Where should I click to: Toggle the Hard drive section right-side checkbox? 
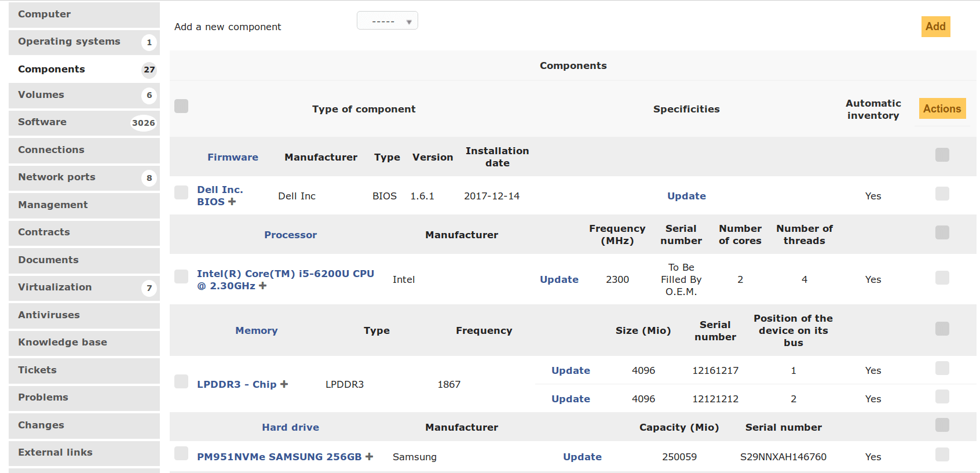click(942, 425)
